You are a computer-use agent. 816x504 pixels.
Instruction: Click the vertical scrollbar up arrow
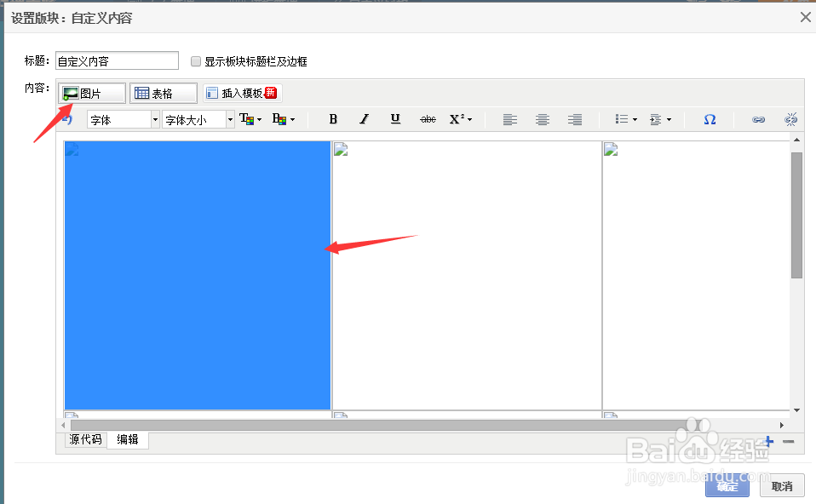click(x=796, y=140)
